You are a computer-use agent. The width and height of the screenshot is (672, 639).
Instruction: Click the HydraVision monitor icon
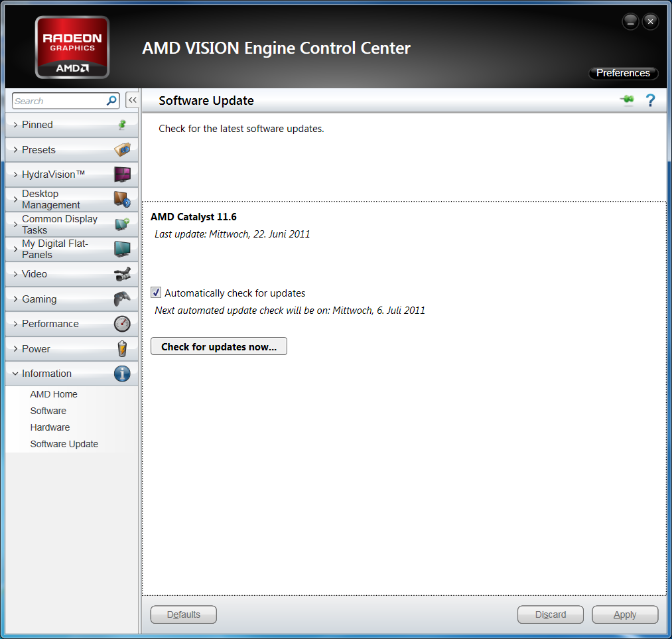click(122, 175)
